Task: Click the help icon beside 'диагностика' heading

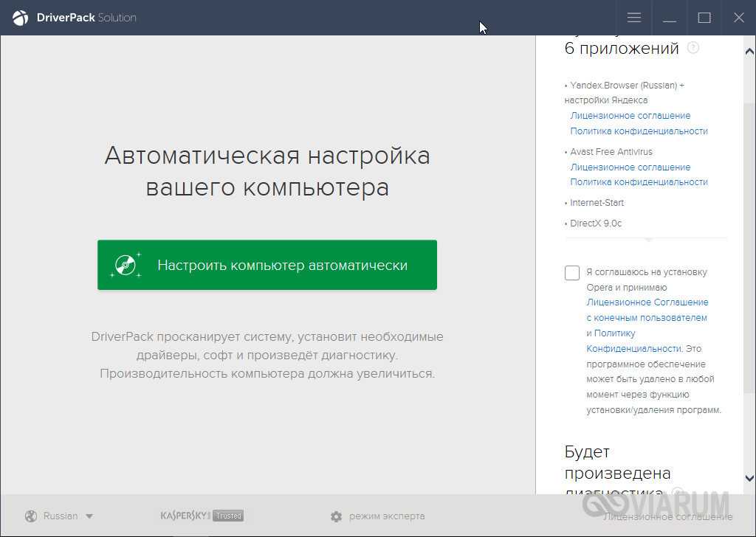Action: (x=676, y=493)
